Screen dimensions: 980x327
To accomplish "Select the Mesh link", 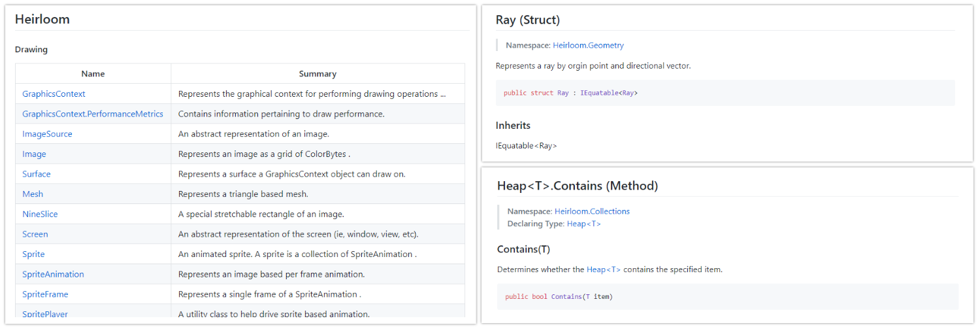I will pyautogui.click(x=33, y=194).
